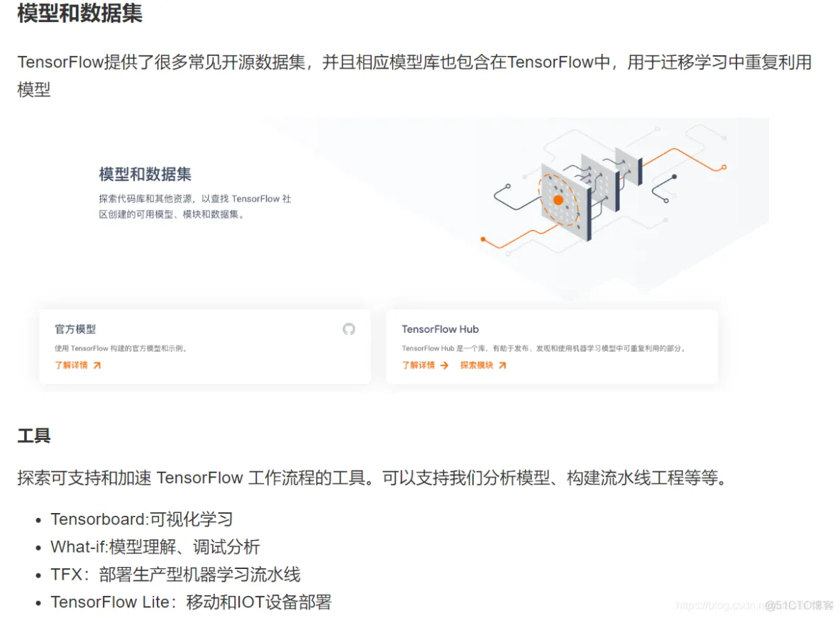Click the top 模型和数据集 page heading
This screenshot has width=840, height=618.
click(x=80, y=13)
